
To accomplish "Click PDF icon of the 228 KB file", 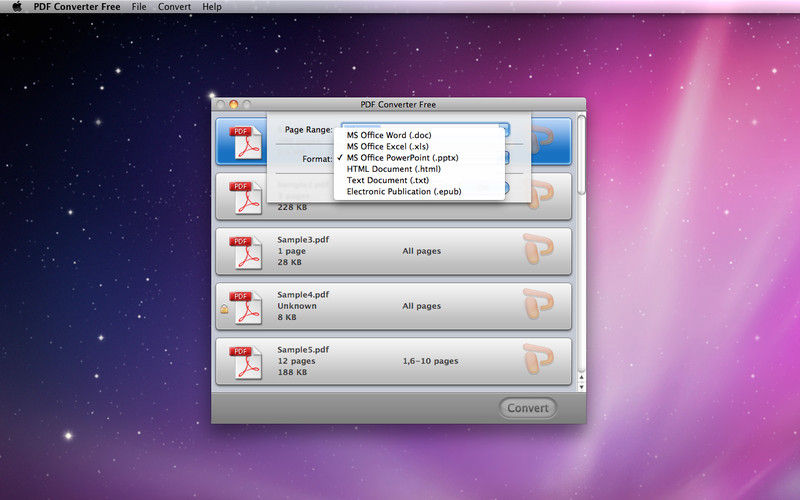I will tap(246, 197).
